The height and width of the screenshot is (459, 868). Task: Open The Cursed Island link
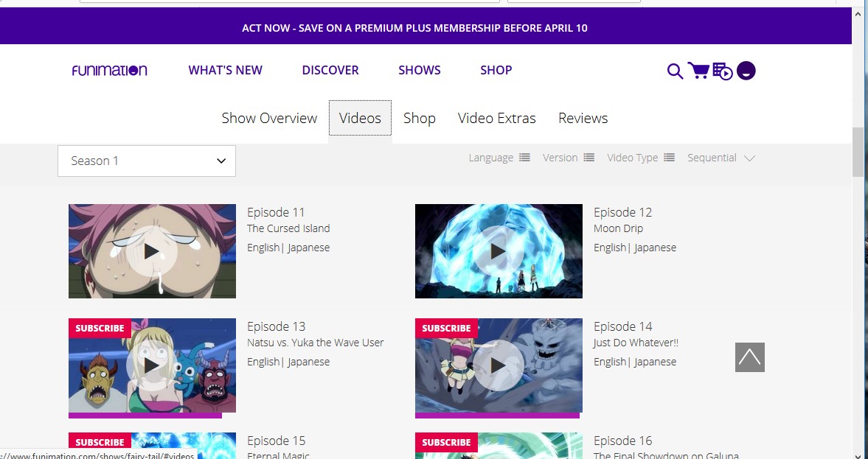288,228
